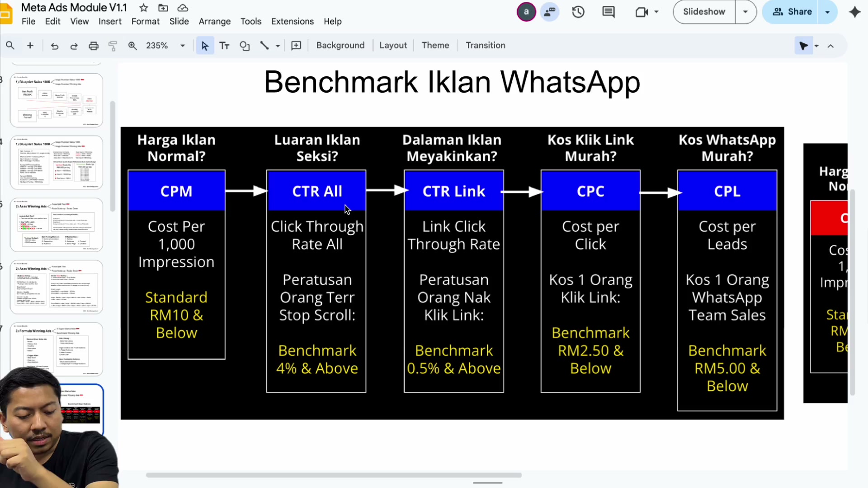Expand the Share options arrow
Image resolution: width=868 pixels, height=488 pixels.
pyautogui.click(x=828, y=12)
